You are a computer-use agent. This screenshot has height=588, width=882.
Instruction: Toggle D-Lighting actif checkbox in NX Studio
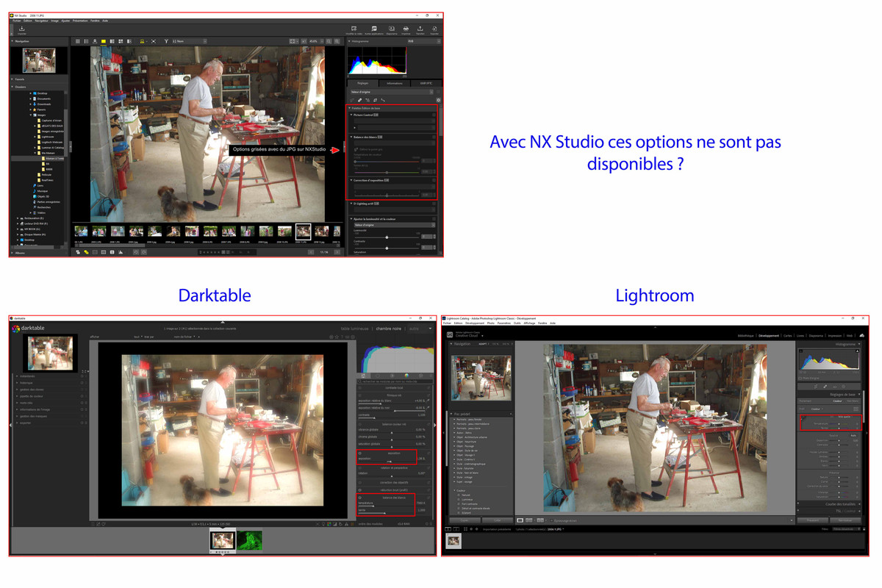coord(434,204)
